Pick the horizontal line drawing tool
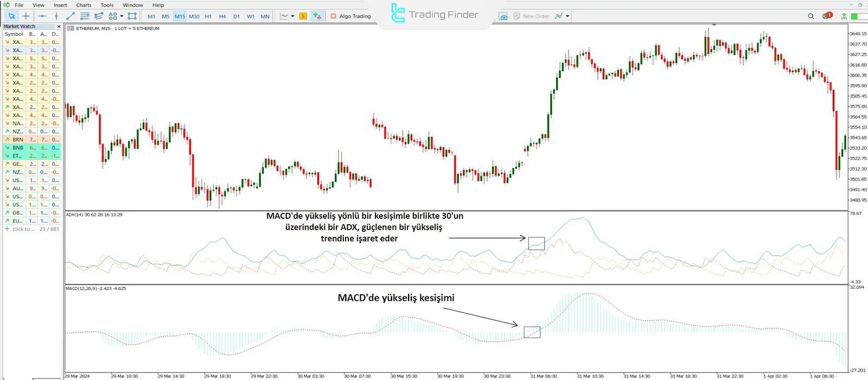This screenshot has height=380, width=868. [x=42, y=16]
